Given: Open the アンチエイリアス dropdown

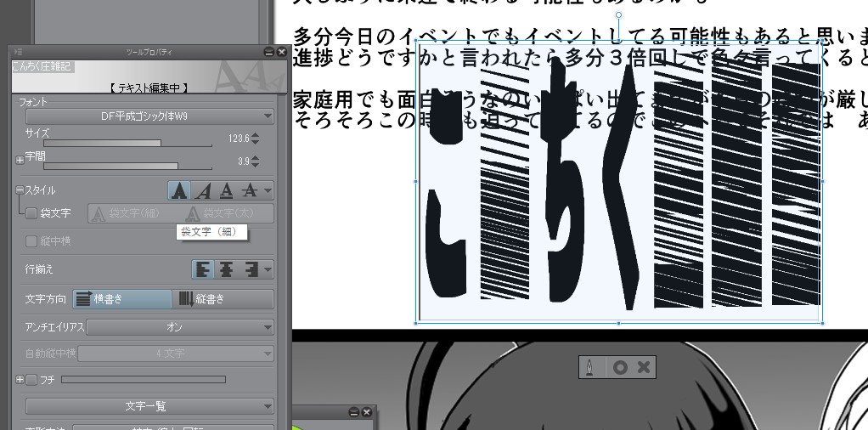Looking at the screenshot, I should coord(180,327).
